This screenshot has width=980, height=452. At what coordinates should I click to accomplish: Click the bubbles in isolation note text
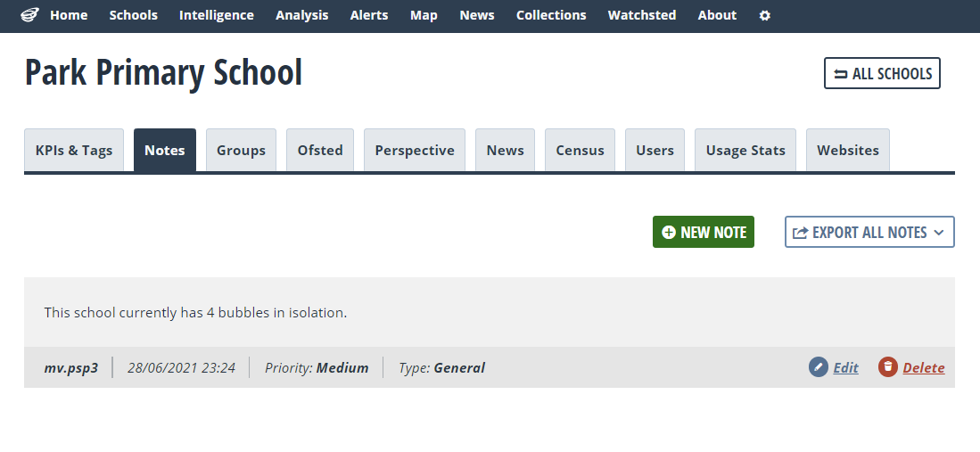(195, 312)
